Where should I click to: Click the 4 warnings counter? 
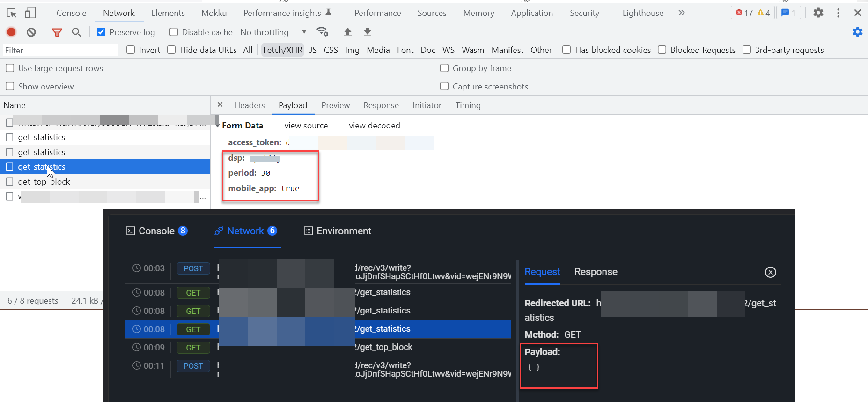[x=764, y=13]
